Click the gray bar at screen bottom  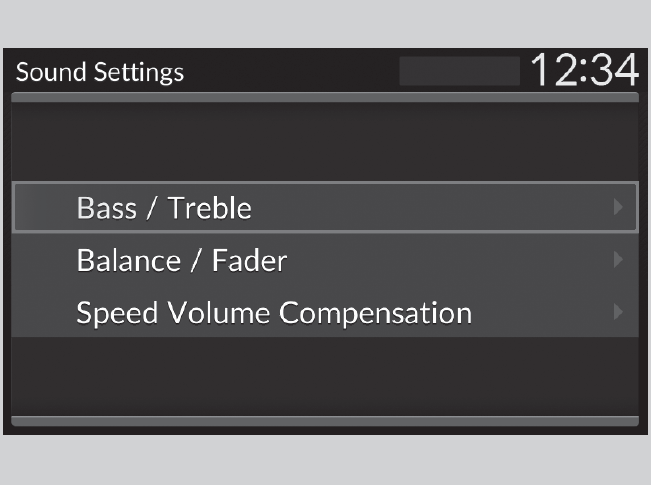(x=324, y=421)
